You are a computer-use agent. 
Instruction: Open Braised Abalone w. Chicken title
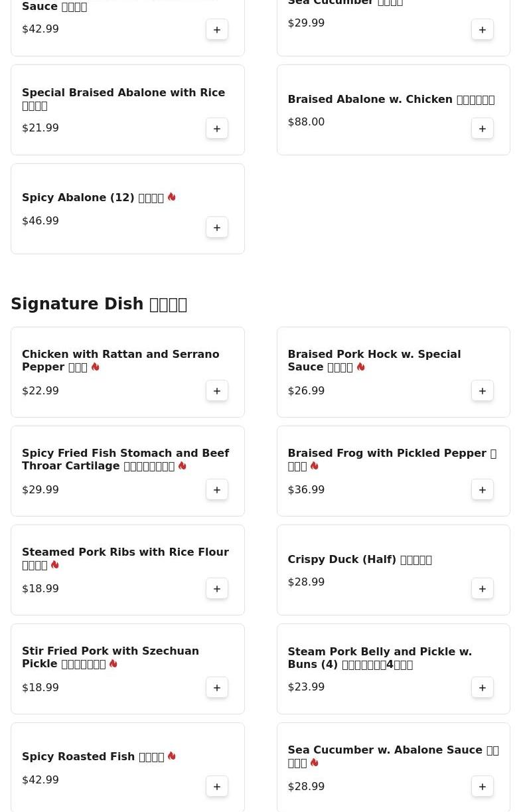coord(390,100)
